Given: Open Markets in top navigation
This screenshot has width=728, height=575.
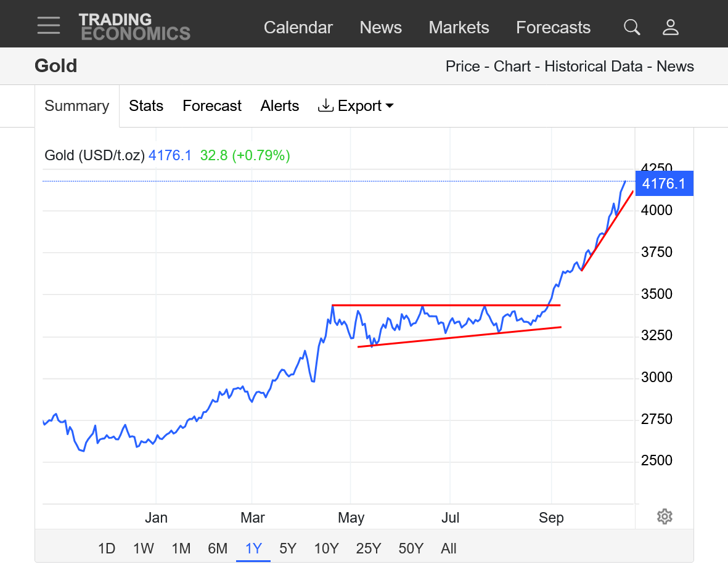Looking at the screenshot, I should tap(459, 28).
